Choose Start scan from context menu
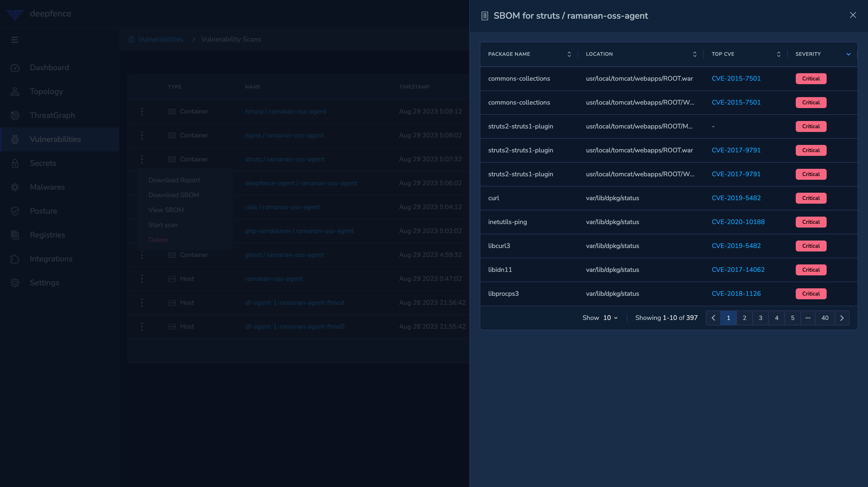The width and height of the screenshot is (868, 487). (163, 225)
